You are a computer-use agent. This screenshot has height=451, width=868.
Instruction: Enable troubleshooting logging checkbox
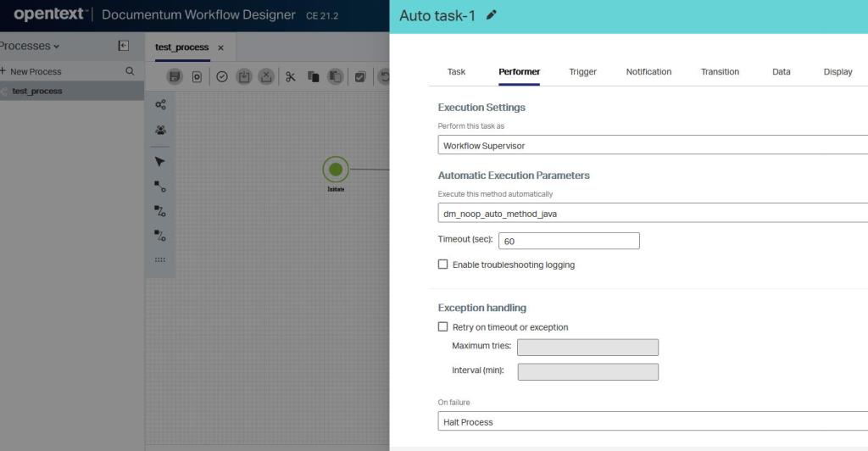tap(442, 264)
